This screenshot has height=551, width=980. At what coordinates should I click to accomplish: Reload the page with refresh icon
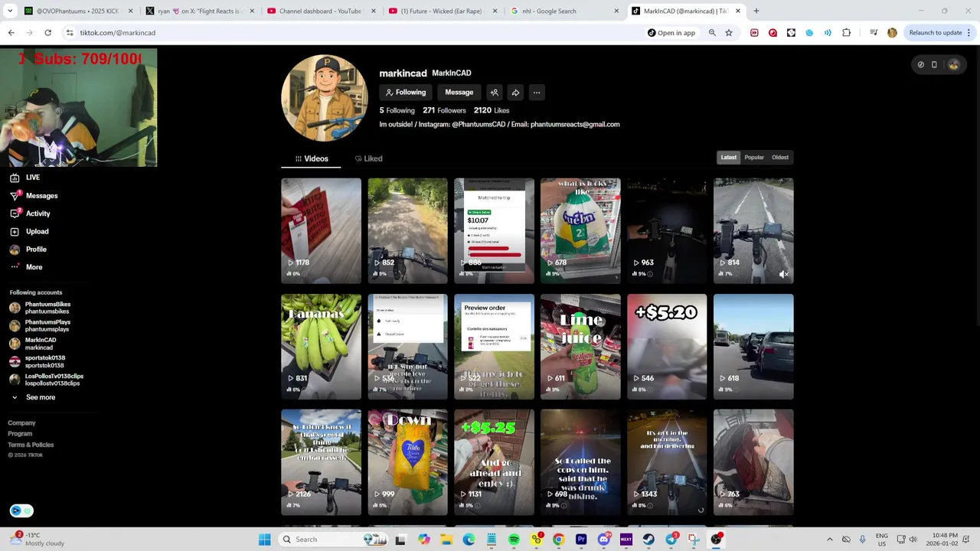[x=47, y=33]
